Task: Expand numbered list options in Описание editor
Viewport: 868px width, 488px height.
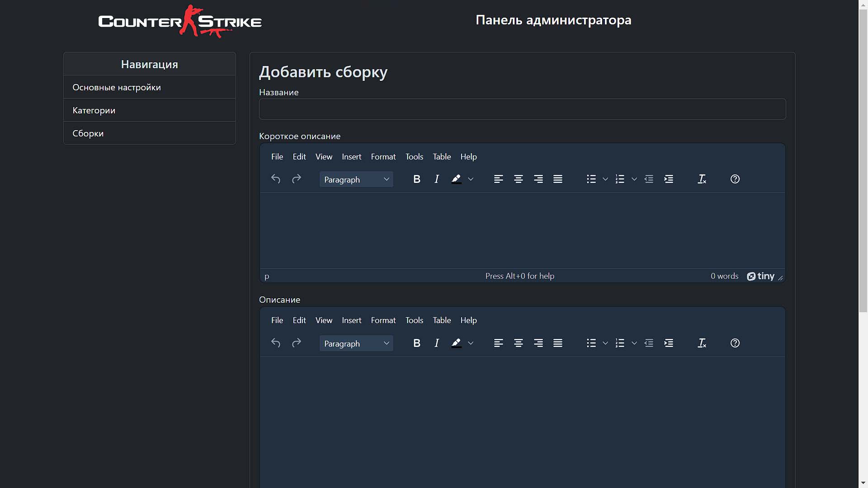Action: coord(634,343)
